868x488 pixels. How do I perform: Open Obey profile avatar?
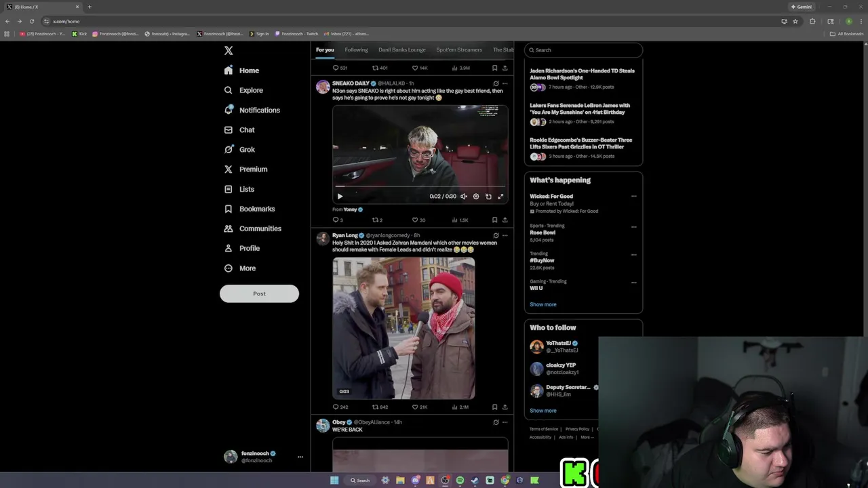click(323, 426)
